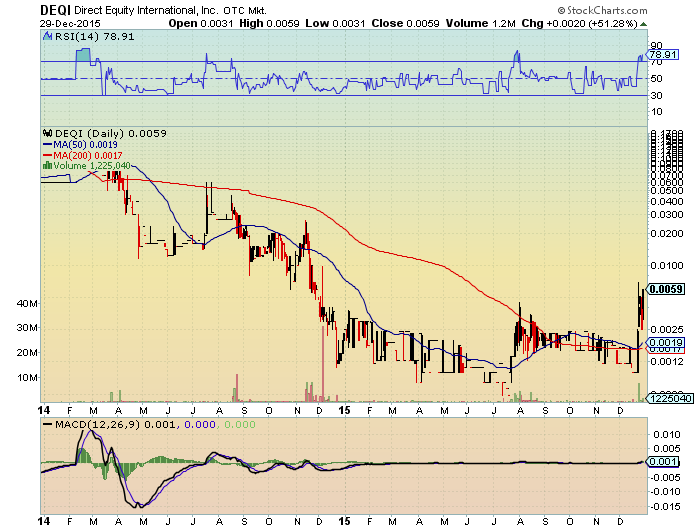The height and width of the screenshot is (530, 700).
Task: Click the Volume 1,225,040 legend text
Action: 92,166
